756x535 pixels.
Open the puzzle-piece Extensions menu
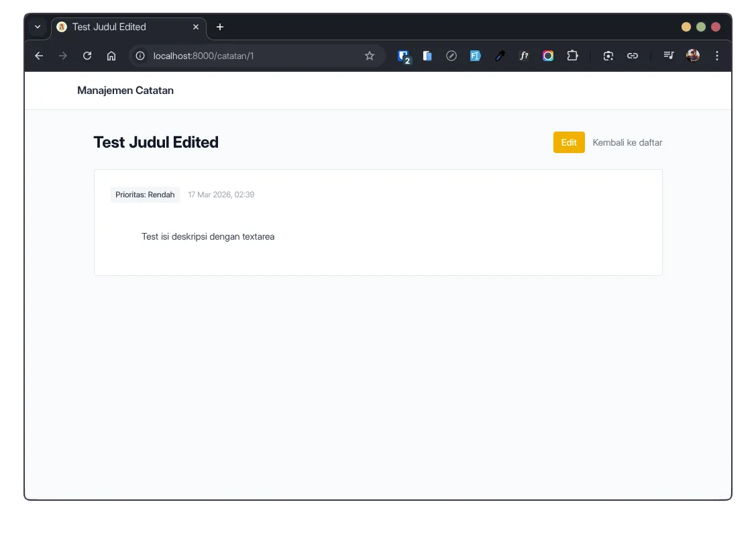point(572,56)
